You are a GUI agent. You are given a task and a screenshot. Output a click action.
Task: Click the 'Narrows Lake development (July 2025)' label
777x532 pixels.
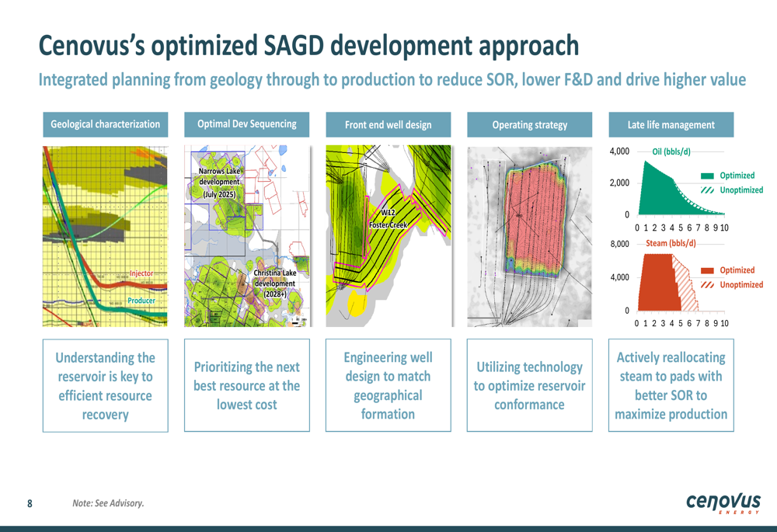[x=220, y=183]
